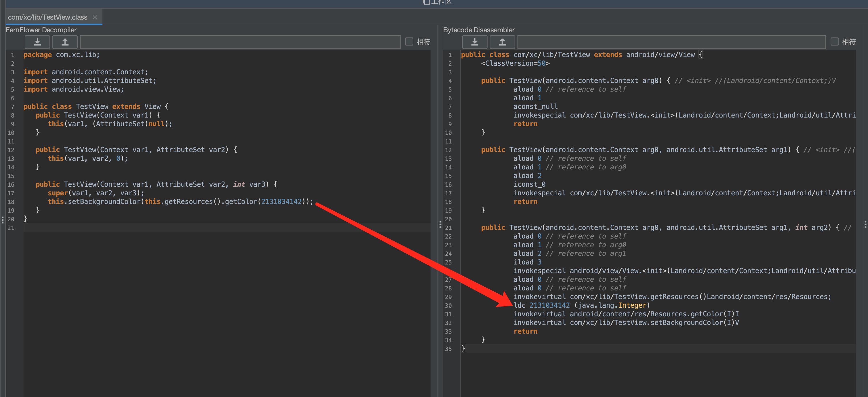The width and height of the screenshot is (868, 397).
Task: Click Bytecode Disassembler search-next down arrow
Action: (x=474, y=42)
